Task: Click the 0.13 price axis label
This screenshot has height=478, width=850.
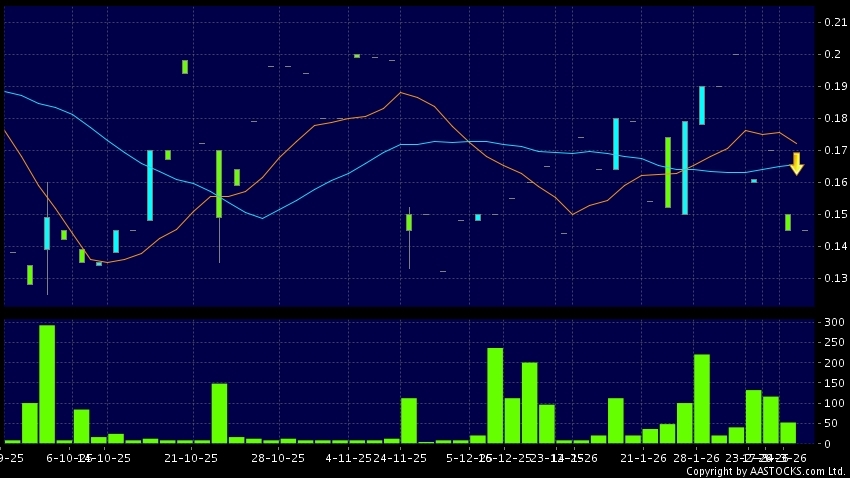Action: 832,278
